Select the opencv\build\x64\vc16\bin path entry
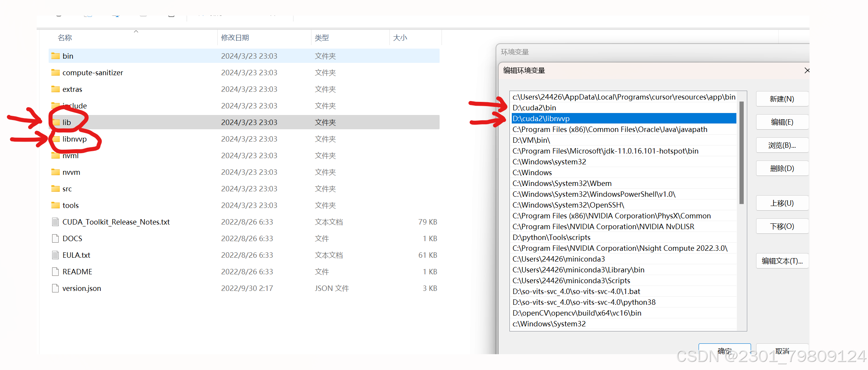 624,313
